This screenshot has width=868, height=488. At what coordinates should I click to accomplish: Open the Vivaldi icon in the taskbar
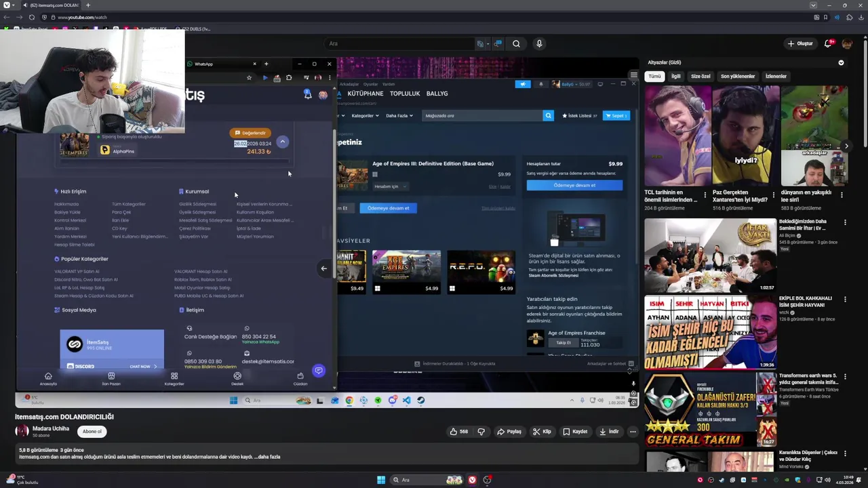pos(472,480)
